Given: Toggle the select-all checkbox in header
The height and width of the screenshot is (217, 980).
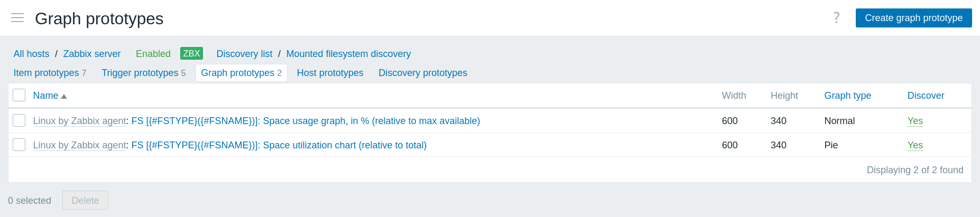Looking at the screenshot, I should coord(19,95).
